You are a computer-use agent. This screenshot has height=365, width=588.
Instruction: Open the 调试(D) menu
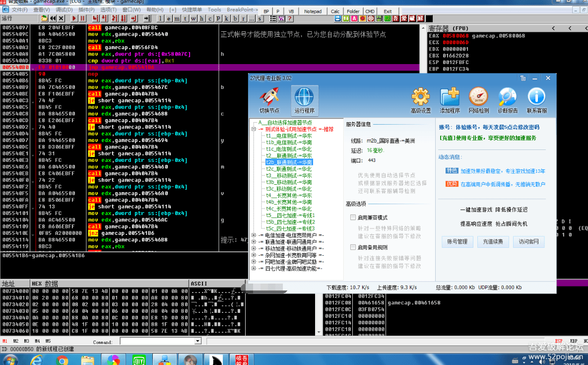click(64, 10)
